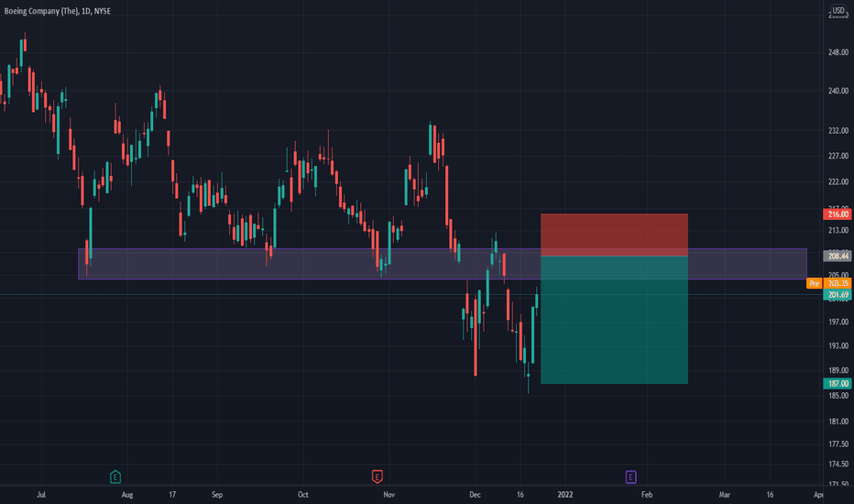Click the Feb label on time axis
The height and width of the screenshot is (504, 854).
coord(647,495)
